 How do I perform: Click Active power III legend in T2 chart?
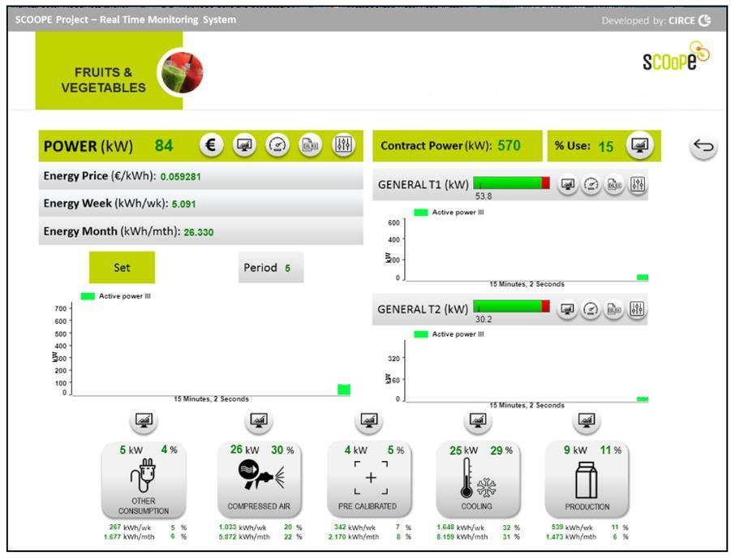(x=449, y=334)
